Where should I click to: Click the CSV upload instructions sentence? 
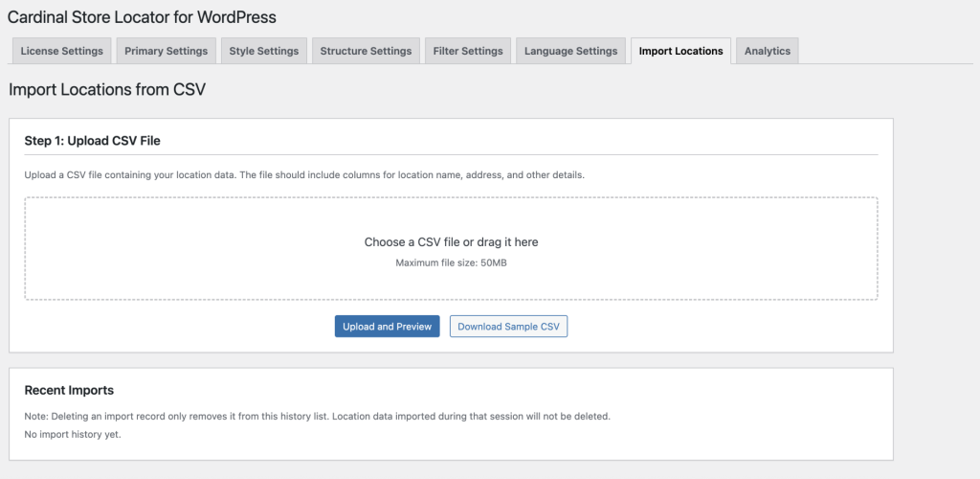[304, 175]
